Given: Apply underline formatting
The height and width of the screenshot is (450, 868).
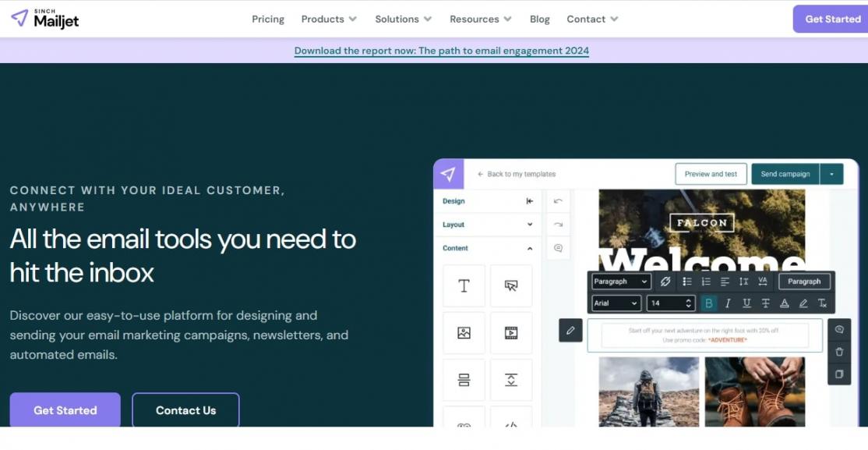Looking at the screenshot, I should 746,303.
